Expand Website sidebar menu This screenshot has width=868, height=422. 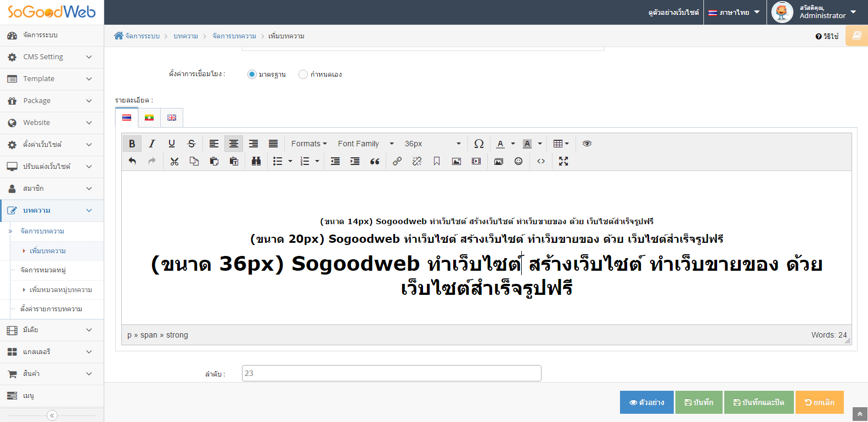pos(52,123)
